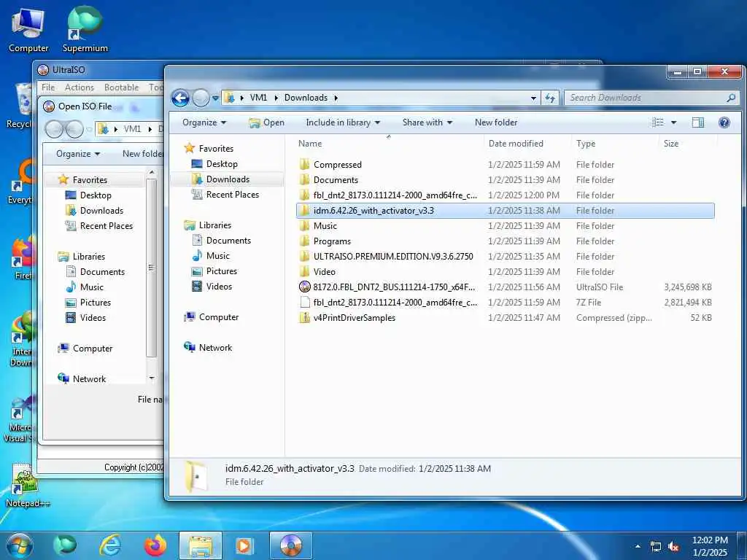
Task: Open Organize dropdown in Open ISO File dialog
Action: point(78,154)
